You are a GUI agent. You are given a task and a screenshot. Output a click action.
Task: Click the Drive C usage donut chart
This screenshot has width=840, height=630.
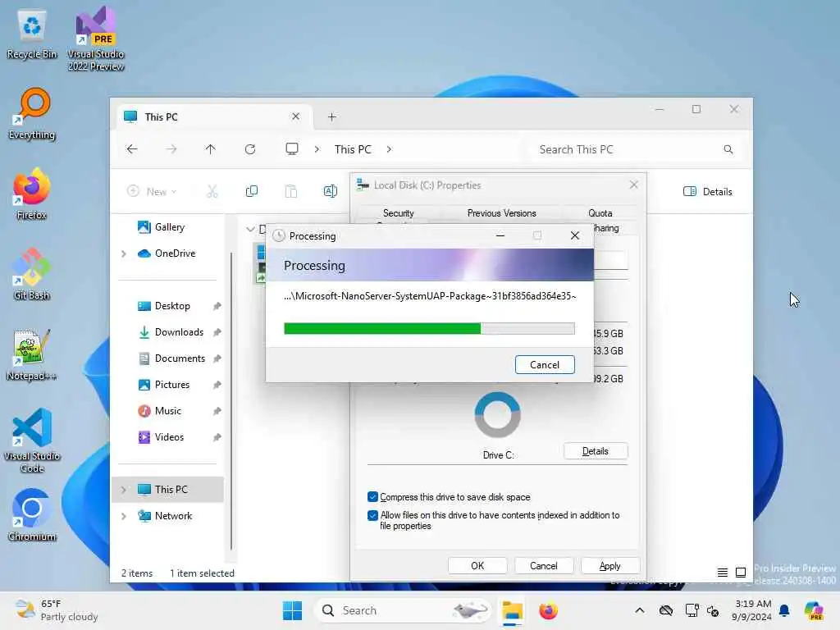[x=498, y=414]
